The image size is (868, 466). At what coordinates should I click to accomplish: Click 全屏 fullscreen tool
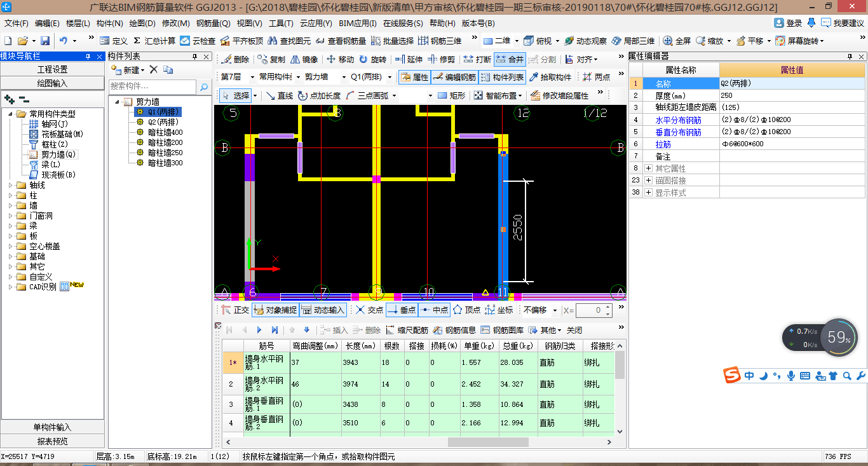click(677, 41)
